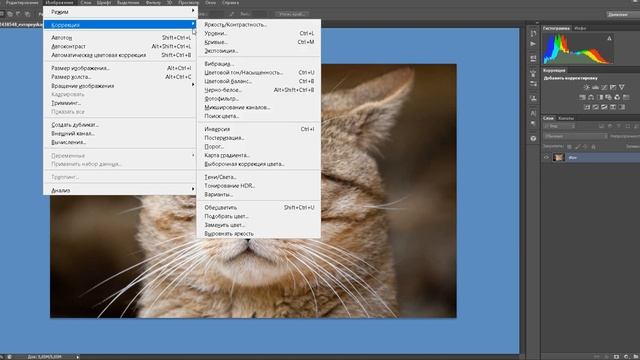Click the Уточн. край... button in options bar
This screenshot has width=640, height=360.
(x=292, y=14)
